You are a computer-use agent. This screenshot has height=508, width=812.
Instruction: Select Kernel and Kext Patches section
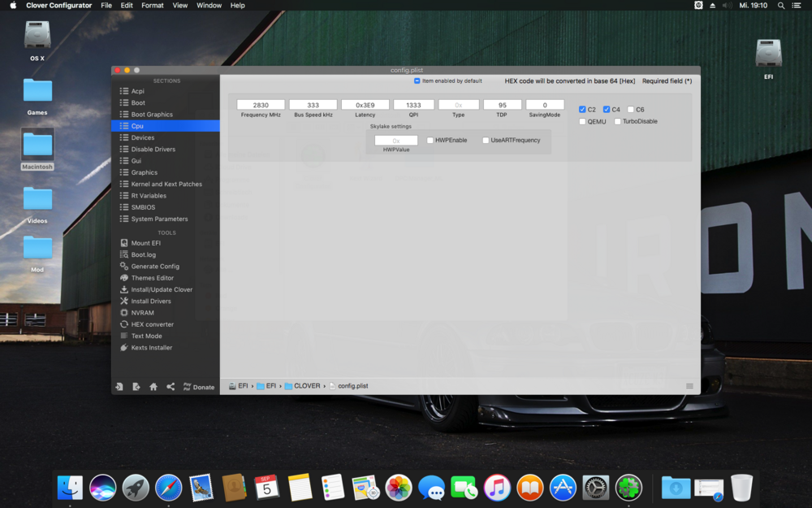[166, 184]
